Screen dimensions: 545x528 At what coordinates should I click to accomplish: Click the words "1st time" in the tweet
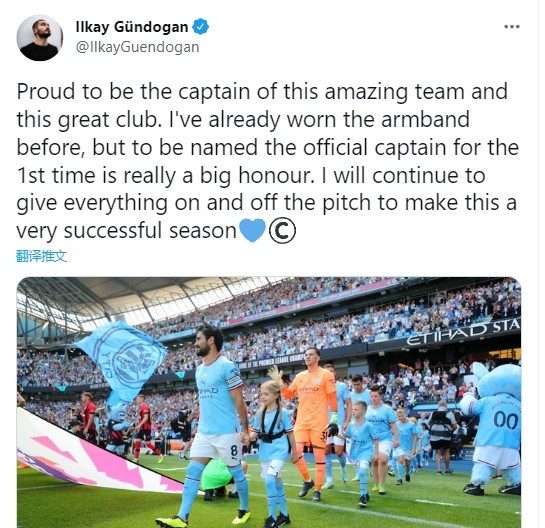coord(56,175)
